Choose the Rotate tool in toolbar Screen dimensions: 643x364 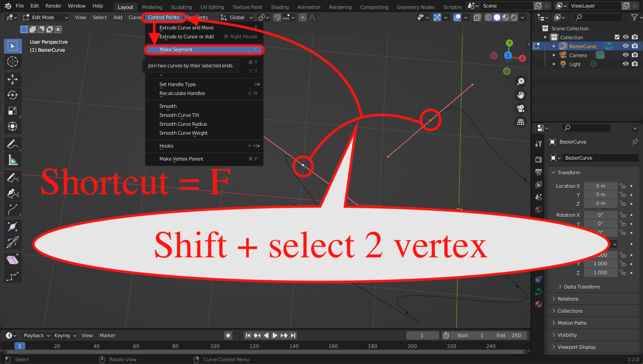(x=13, y=95)
